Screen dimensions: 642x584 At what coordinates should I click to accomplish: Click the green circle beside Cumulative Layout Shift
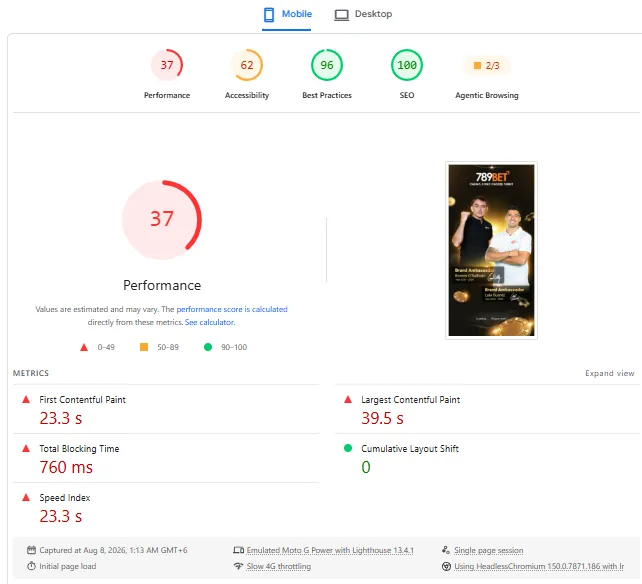click(x=348, y=448)
